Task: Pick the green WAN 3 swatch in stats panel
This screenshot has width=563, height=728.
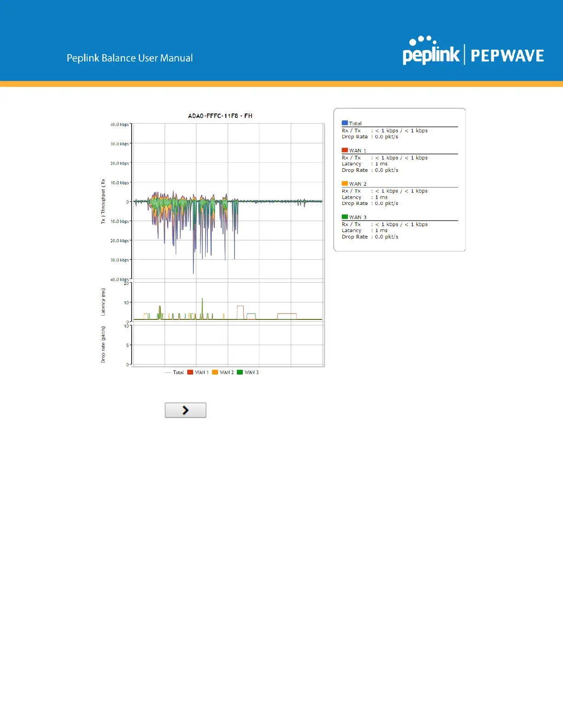Action: [x=345, y=217]
